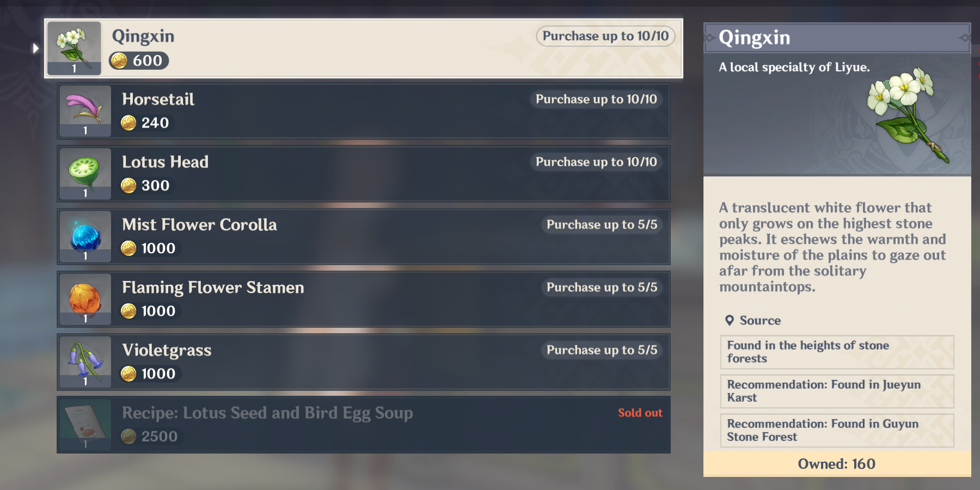Screen dimensions: 980x490
Task: Open "Found in the heights of stone forests" source
Action: coord(837,352)
